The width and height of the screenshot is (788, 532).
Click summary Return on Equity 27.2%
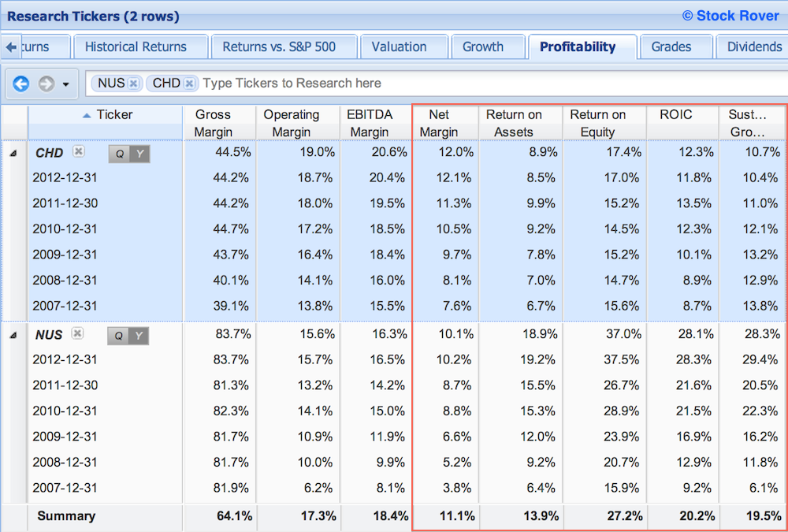[x=625, y=516]
